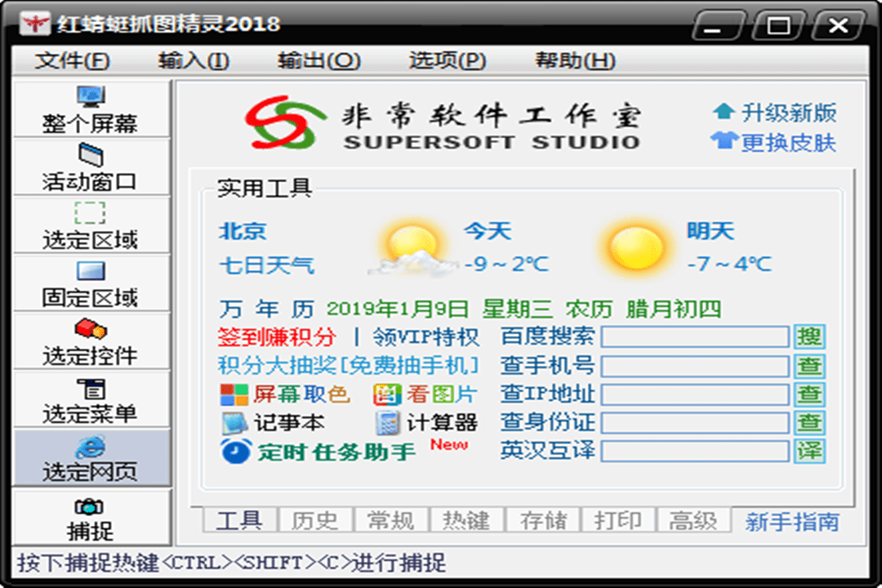Switch to the 历史 tab
Screen dimensions: 882x588
click(x=315, y=520)
